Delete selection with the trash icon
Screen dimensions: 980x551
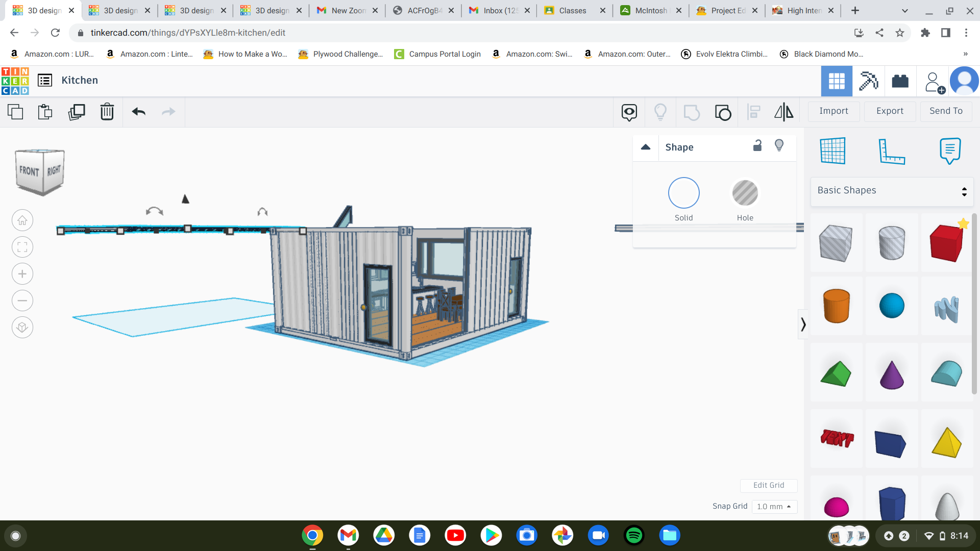pyautogui.click(x=107, y=112)
